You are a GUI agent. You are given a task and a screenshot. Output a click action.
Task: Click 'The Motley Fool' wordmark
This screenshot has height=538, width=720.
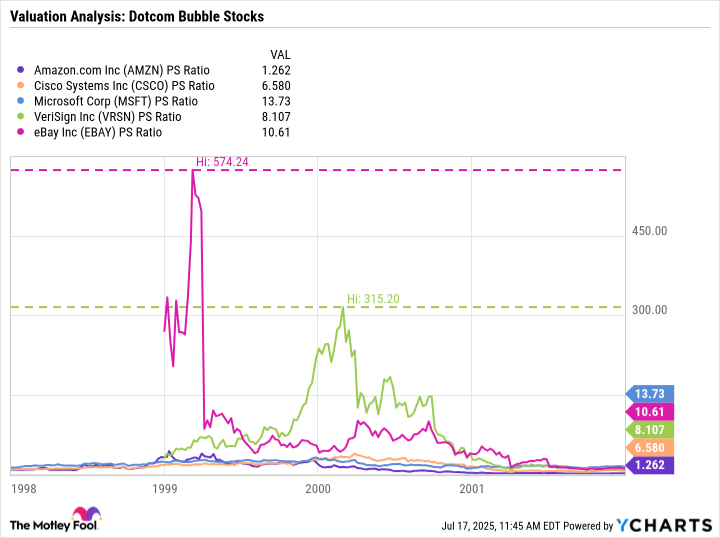coord(54,525)
